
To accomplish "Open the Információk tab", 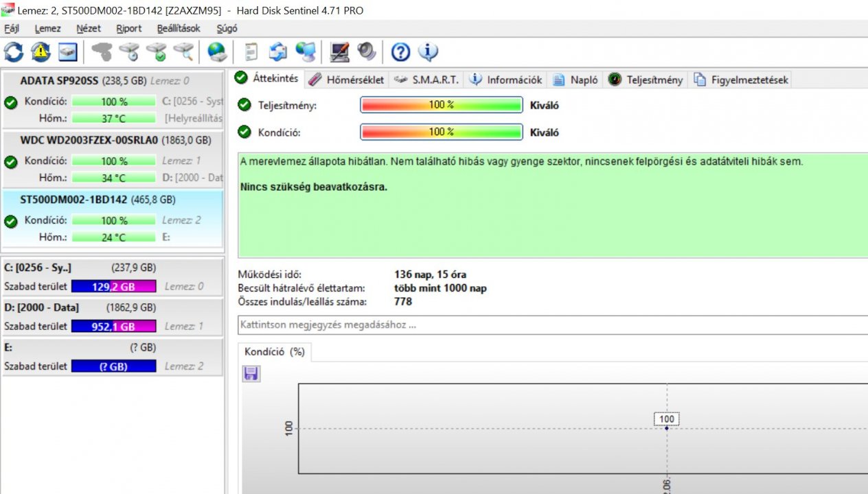I will (506, 80).
